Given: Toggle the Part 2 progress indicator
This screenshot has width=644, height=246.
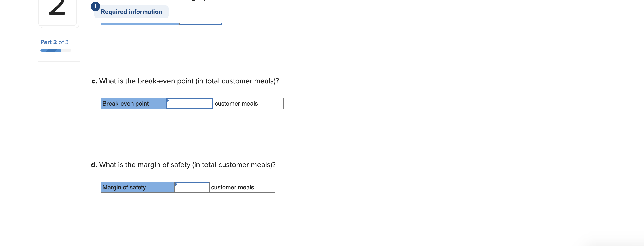Looking at the screenshot, I should click(x=55, y=50).
